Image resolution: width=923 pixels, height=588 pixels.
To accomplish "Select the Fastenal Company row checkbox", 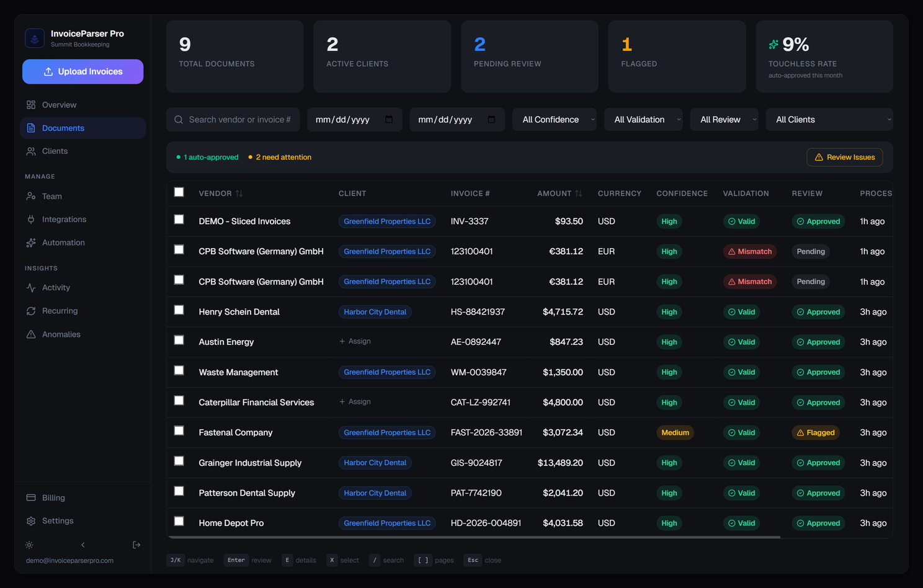I will pos(179,431).
